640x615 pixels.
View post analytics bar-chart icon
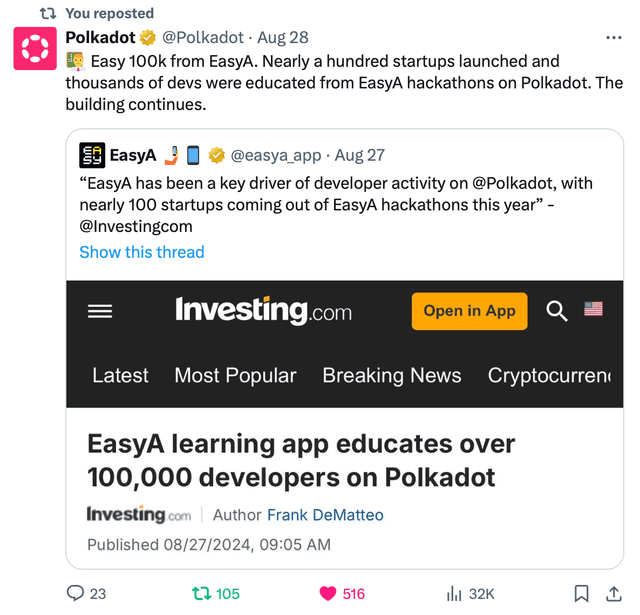(x=454, y=593)
